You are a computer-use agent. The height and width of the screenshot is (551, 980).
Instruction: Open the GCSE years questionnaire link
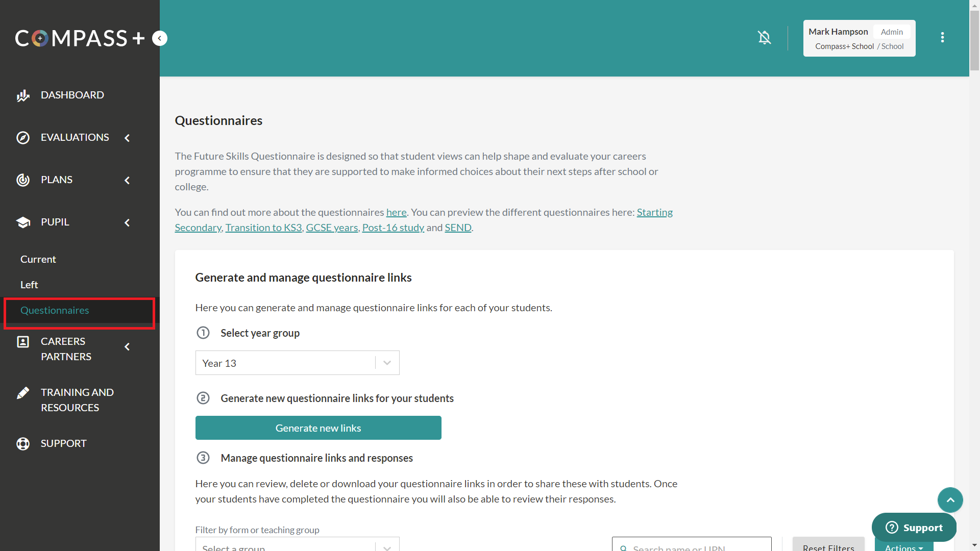(x=332, y=228)
